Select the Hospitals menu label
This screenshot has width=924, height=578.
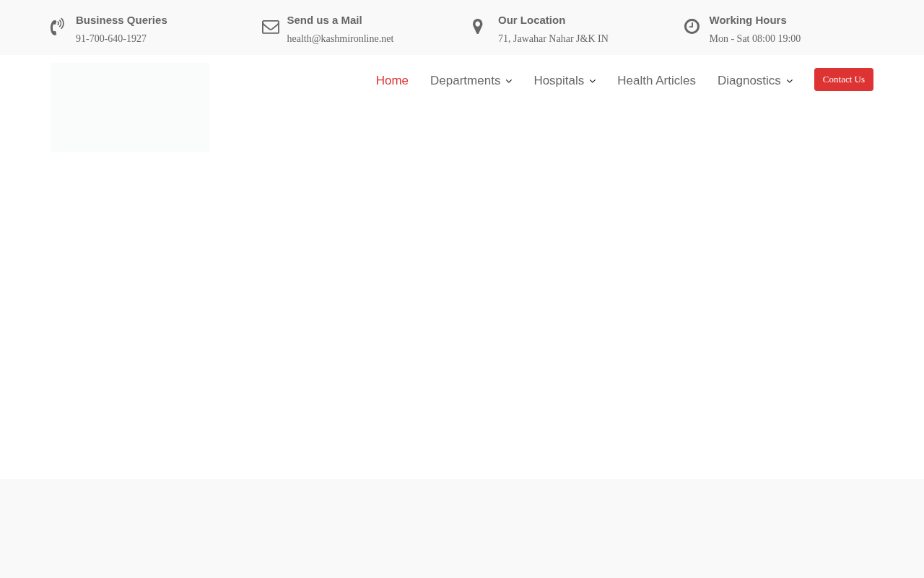[559, 81]
